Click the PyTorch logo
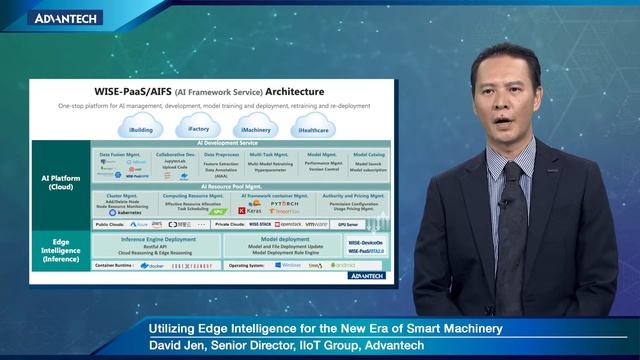Viewport: 640px width, 360px height. 284,203
